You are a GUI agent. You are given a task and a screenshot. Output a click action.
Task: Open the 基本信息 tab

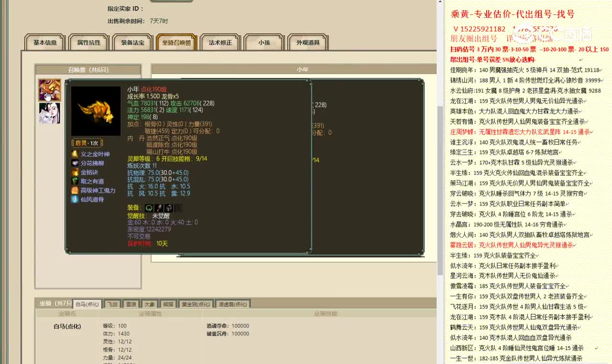(x=45, y=43)
